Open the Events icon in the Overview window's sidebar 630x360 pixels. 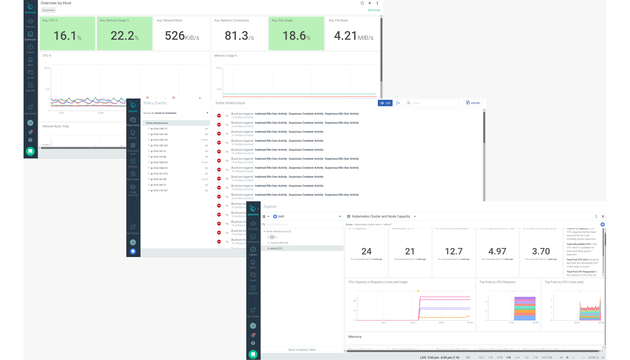pos(31,74)
